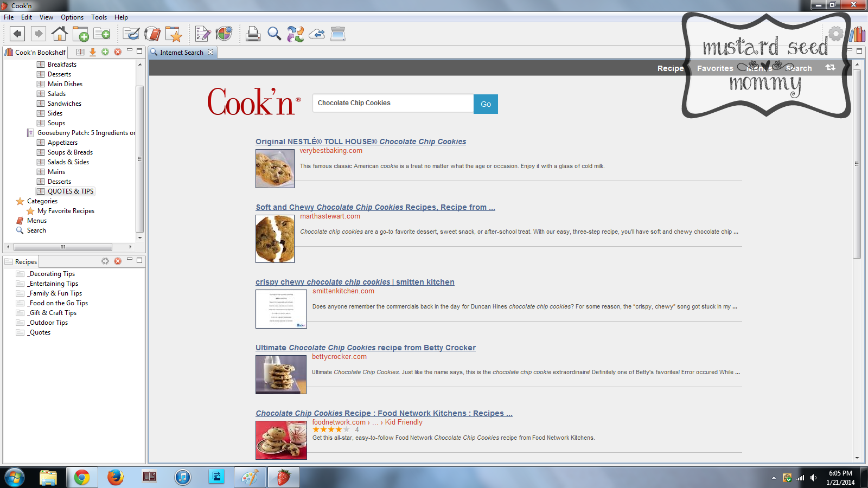Click the Windows Start button
868x488 pixels.
click(x=15, y=477)
